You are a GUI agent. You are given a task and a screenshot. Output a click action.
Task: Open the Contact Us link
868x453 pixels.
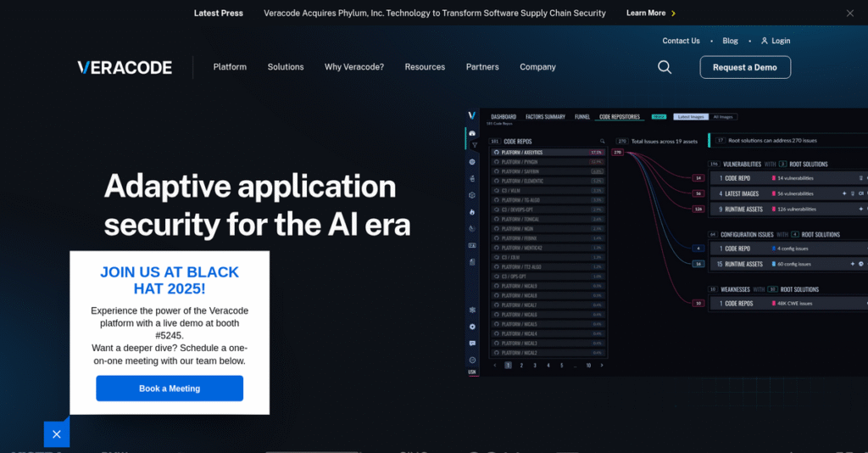pos(681,41)
